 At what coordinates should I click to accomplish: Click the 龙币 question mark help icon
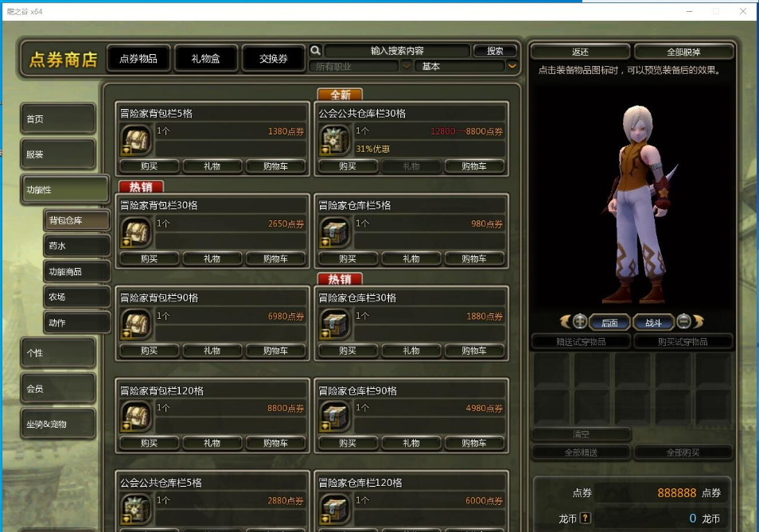(x=586, y=518)
